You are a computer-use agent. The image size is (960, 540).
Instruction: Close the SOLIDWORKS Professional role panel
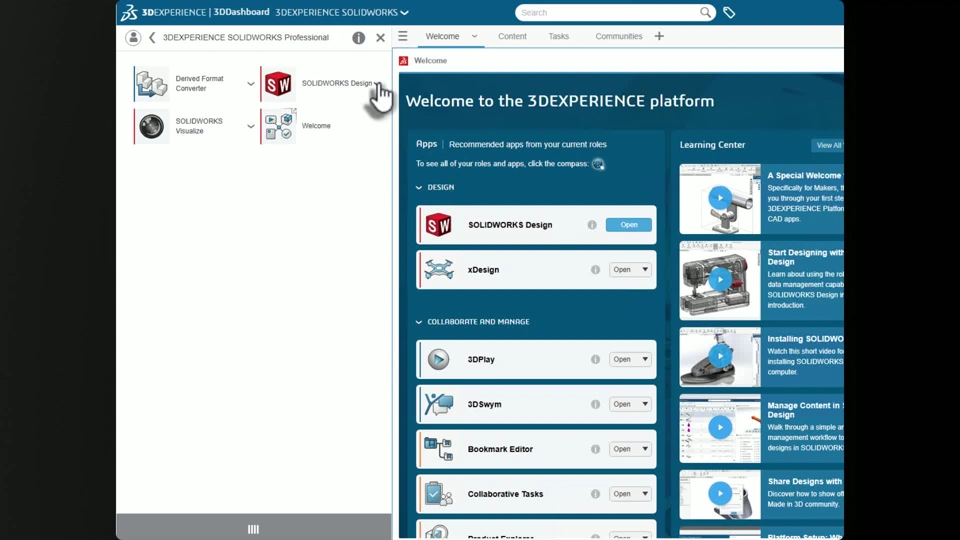point(380,37)
